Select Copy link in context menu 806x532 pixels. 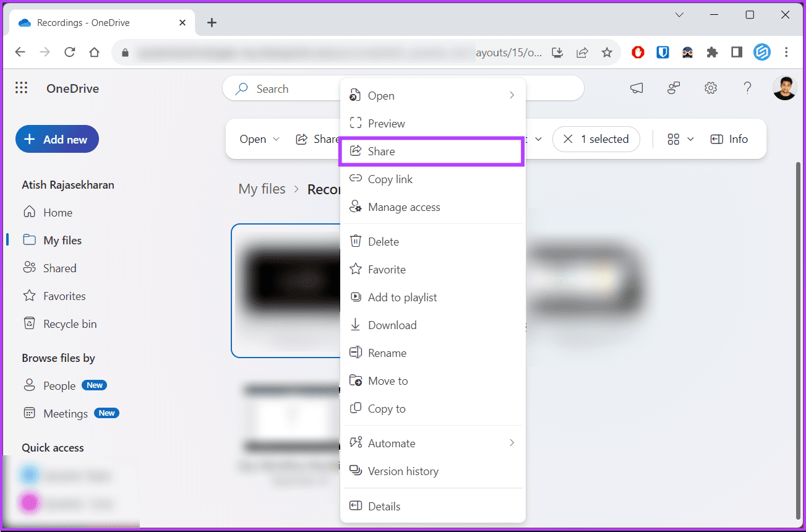coord(390,179)
